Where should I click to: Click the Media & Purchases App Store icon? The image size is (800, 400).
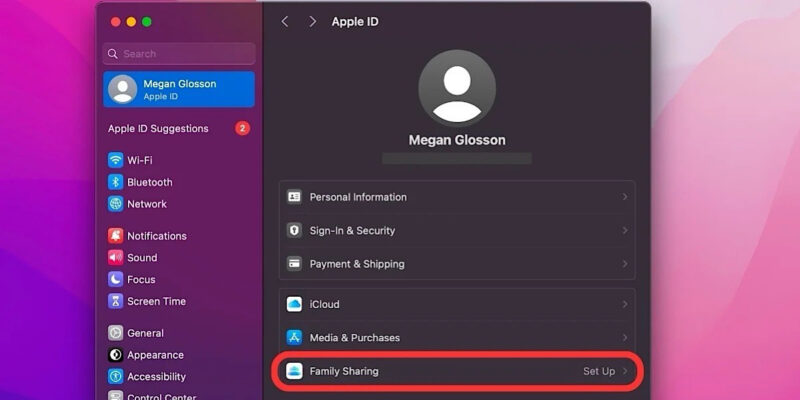(x=294, y=338)
